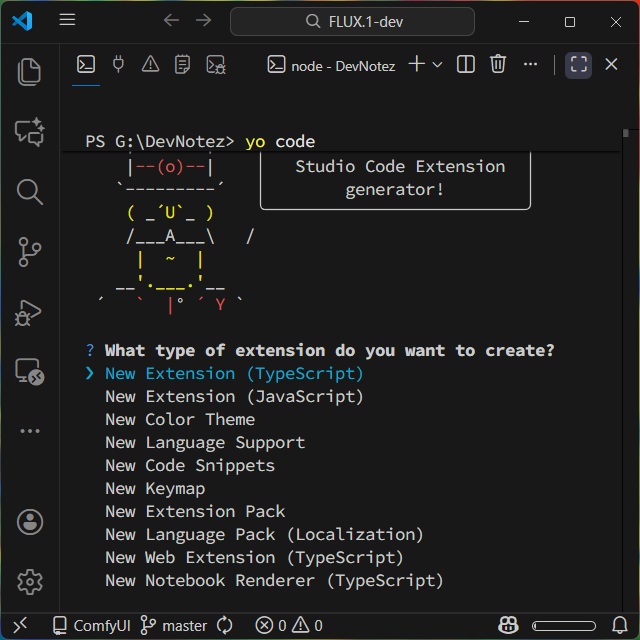Open the Run and Debug view
This screenshot has width=640, height=640.
pyautogui.click(x=30, y=312)
